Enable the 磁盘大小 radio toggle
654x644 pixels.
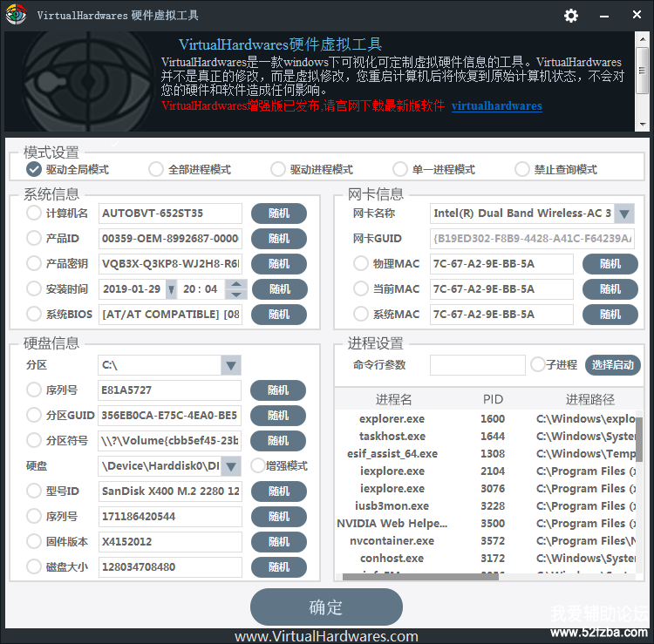[34, 566]
